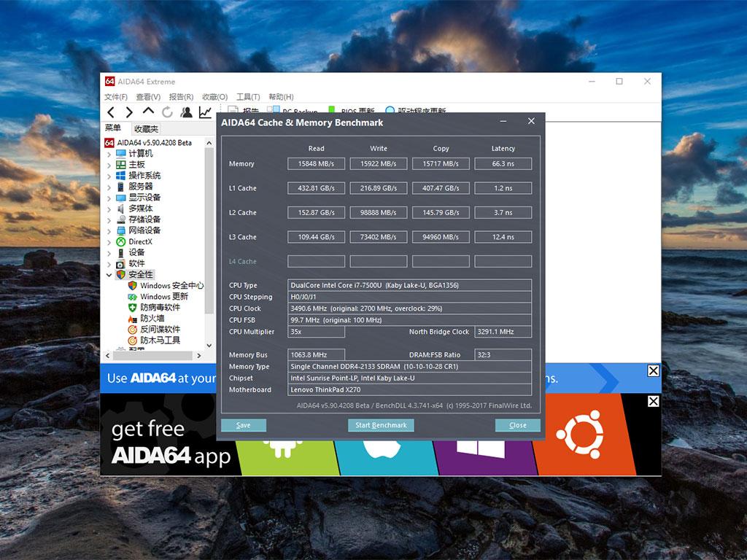Close the blue AIDA64 banner ad

click(x=653, y=370)
